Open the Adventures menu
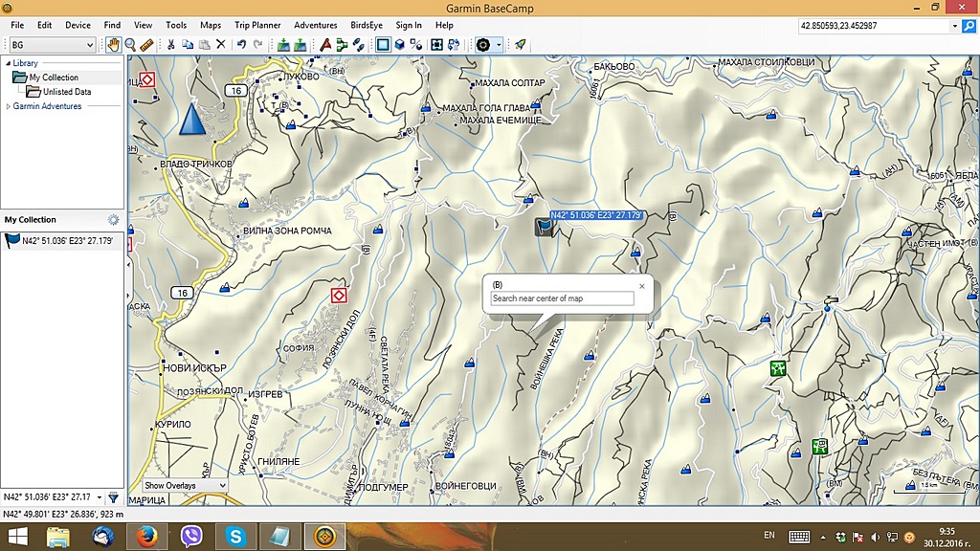 pos(316,25)
